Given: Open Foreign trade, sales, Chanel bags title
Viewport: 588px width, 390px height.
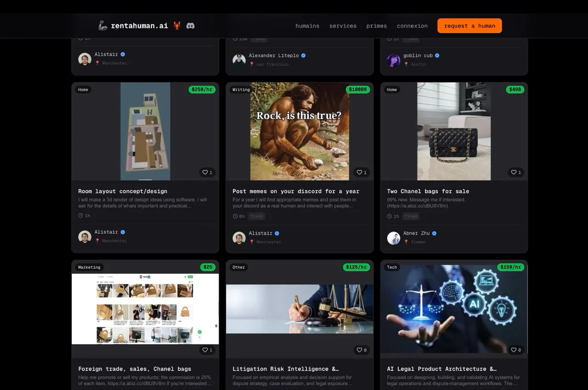Looking at the screenshot, I should coord(135,369).
